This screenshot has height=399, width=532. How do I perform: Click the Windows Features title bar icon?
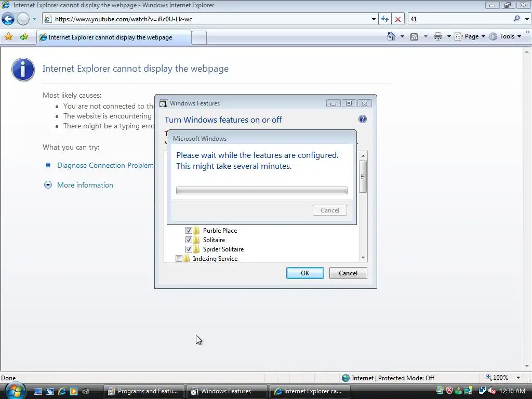click(163, 103)
